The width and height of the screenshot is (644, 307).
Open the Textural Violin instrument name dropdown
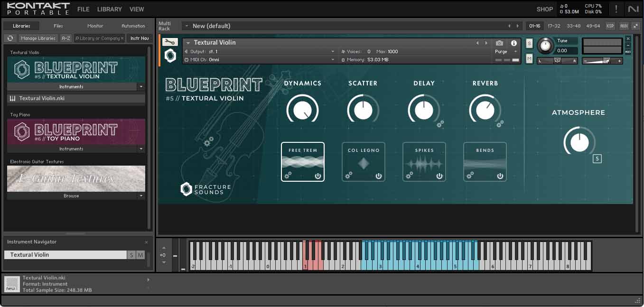[188, 43]
